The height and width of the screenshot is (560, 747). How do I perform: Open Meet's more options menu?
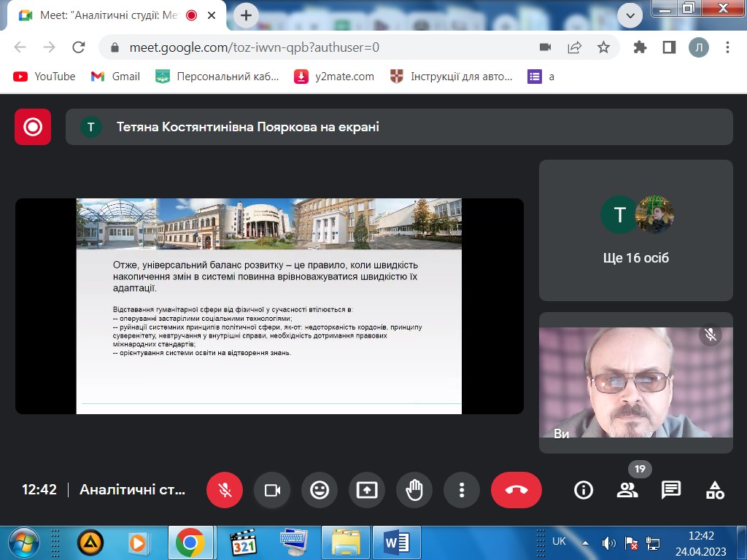(462, 490)
